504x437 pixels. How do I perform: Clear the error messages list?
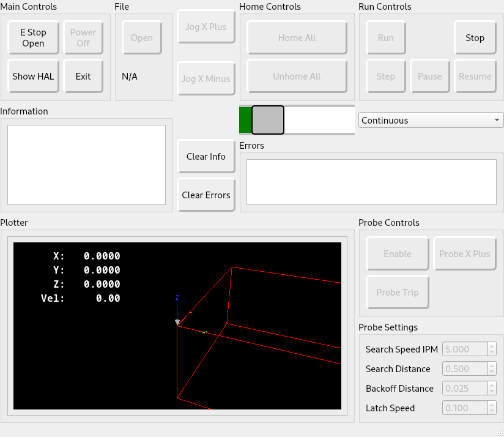[x=206, y=195]
